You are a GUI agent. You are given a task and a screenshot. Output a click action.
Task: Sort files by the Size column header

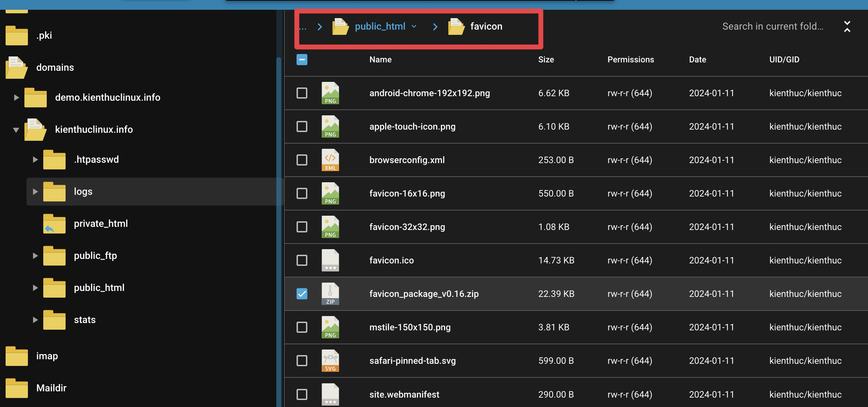tap(546, 60)
